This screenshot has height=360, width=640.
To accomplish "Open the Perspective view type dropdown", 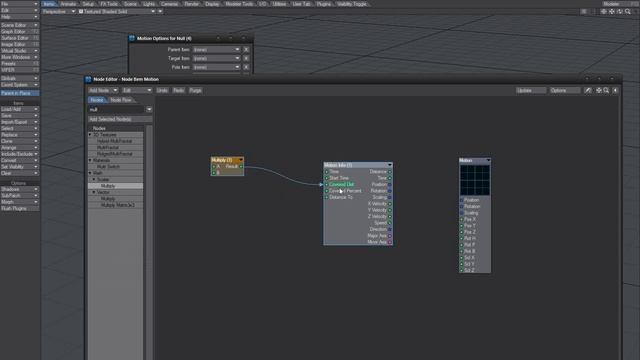I will 59,11.
